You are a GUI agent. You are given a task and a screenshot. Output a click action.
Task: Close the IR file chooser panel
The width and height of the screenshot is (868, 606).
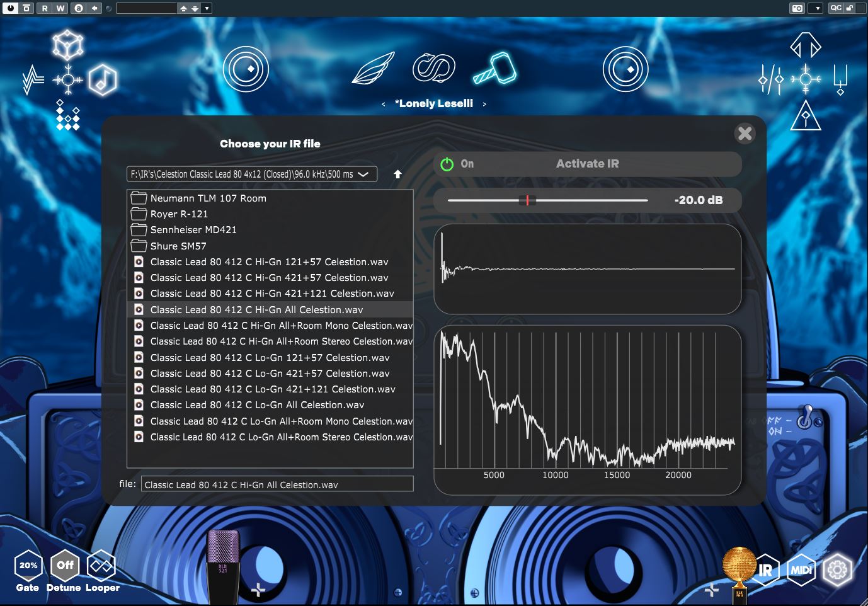click(745, 134)
